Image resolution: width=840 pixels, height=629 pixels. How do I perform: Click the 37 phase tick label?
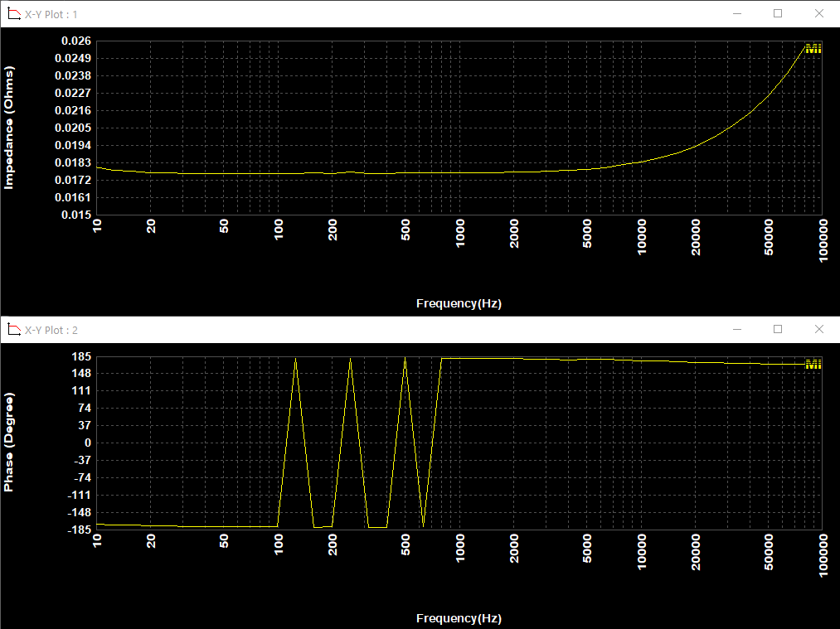pos(85,426)
